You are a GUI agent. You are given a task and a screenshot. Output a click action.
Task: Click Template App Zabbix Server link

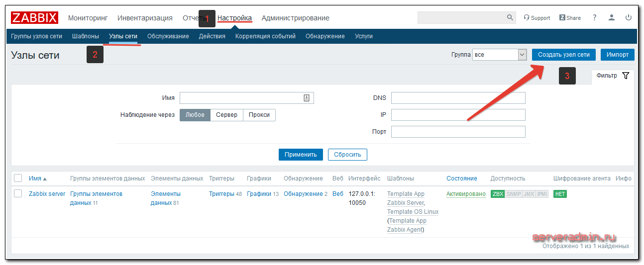406,198
